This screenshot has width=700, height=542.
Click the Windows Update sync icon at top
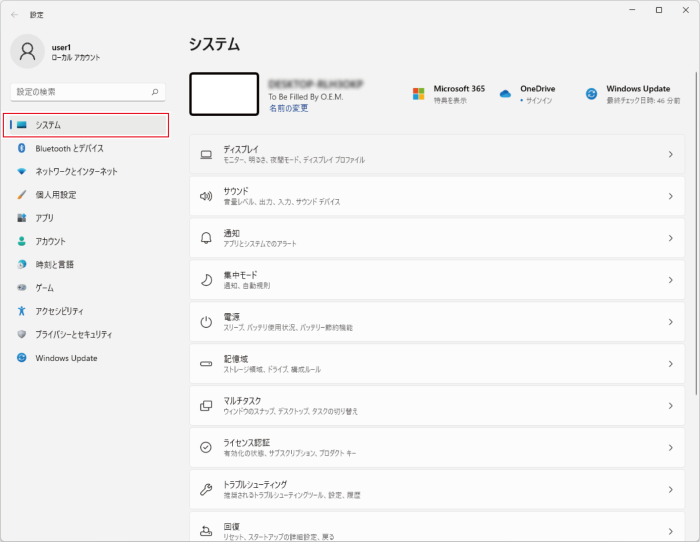coord(591,94)
